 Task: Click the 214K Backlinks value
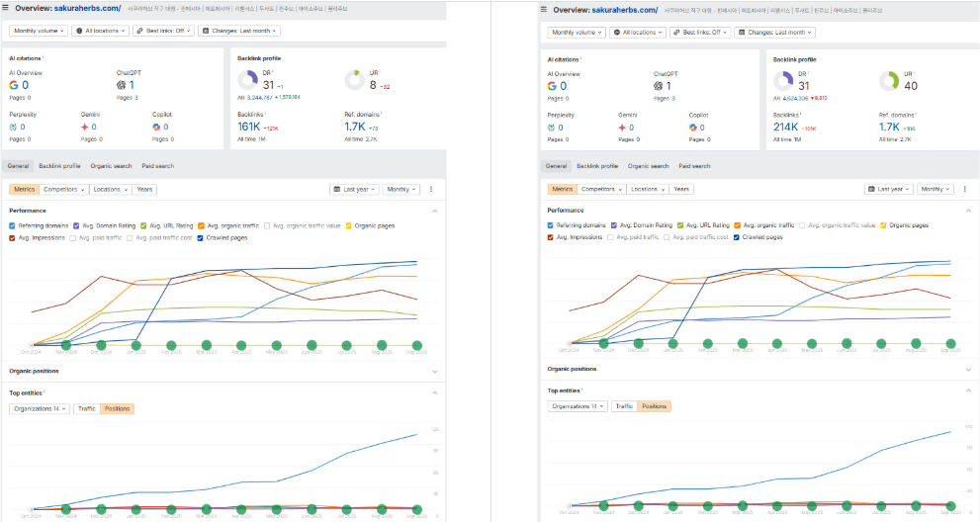click(x=785, y=128)
